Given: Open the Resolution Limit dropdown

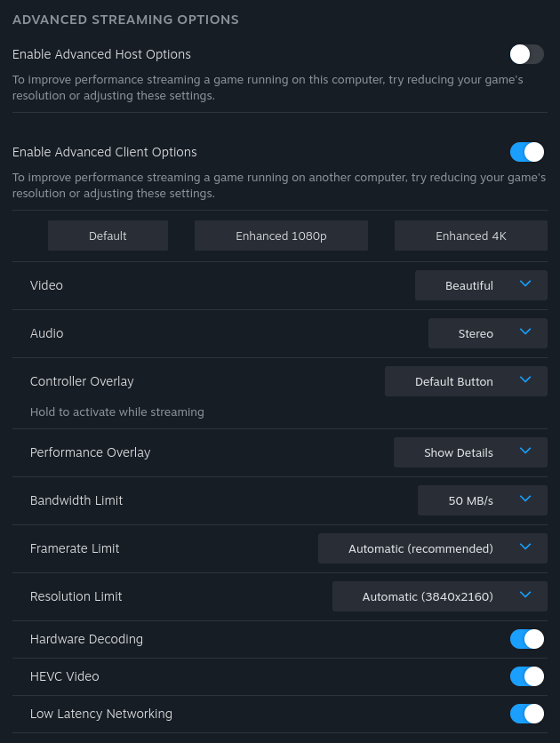Looking at the screenshot, I should tap(440, 596).
